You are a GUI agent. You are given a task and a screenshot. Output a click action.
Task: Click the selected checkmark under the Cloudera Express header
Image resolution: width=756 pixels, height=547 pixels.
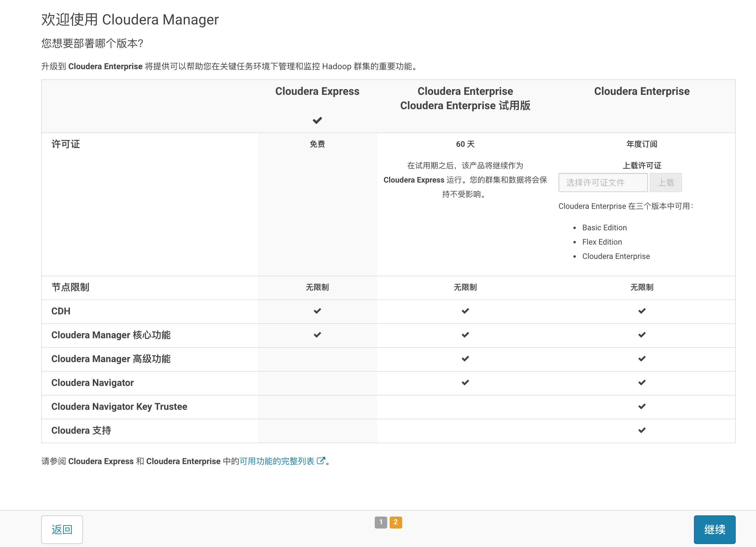[317, 120]
